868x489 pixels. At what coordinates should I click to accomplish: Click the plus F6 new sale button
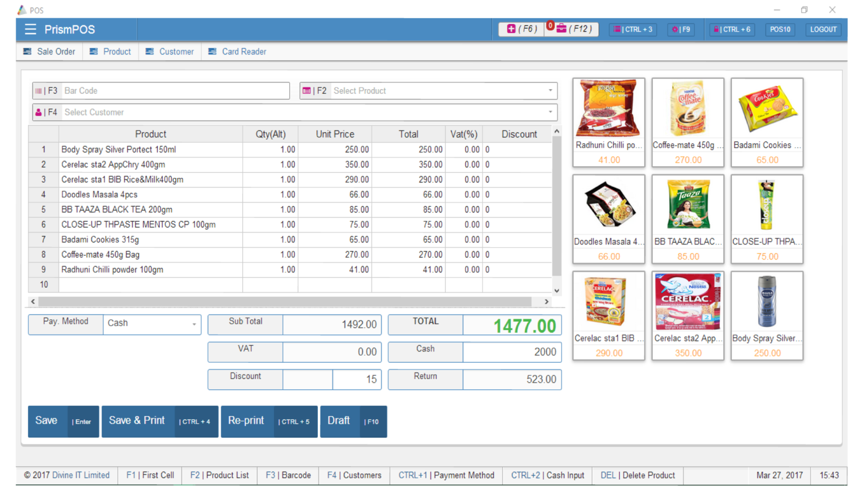click(x=521, y=29)
